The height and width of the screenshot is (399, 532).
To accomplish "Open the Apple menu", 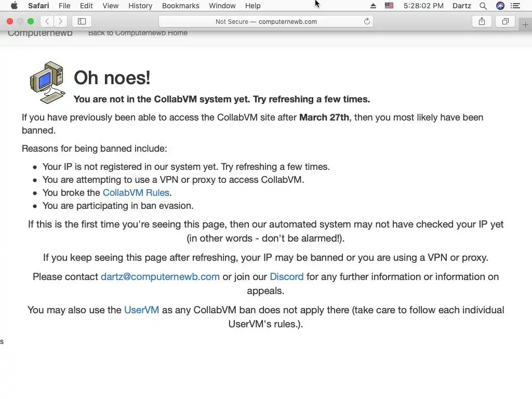I will pos(14,6).
